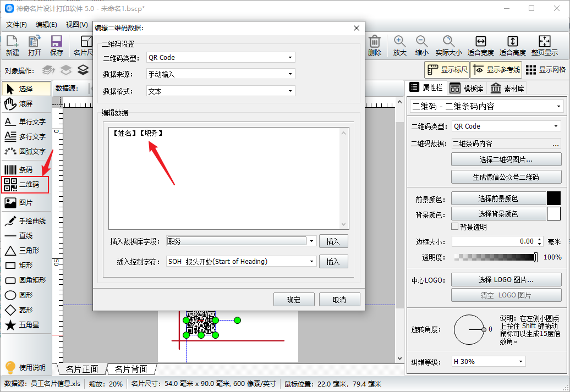Select the 直线 (Line) tool
This screenshot has width=570, height=392.
pos(26,236)
